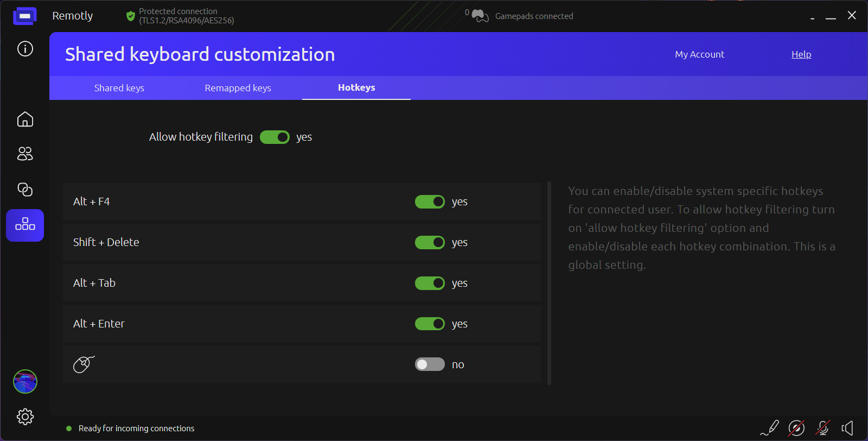Disable Allow hotkey filtering toggle

click(x=275, y=137)
